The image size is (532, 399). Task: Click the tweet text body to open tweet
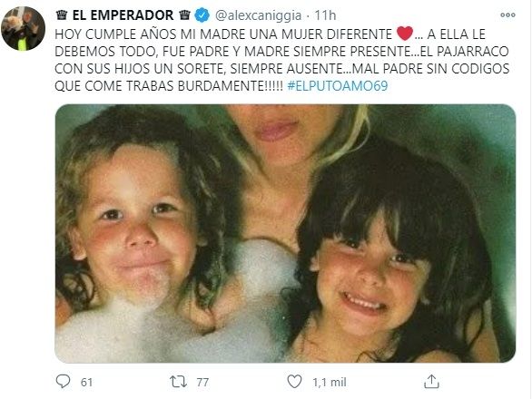(281, 60)
